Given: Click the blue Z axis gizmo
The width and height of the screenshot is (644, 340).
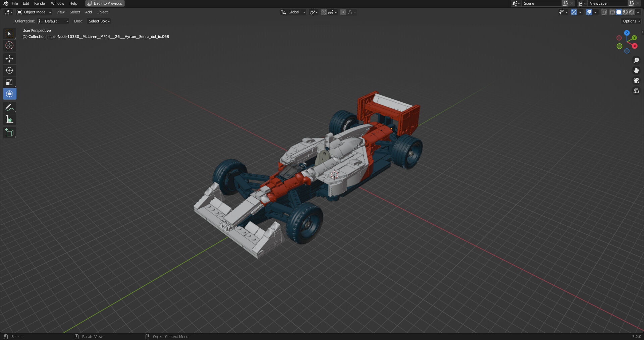Looking at the screenshot, I should click(627, 33).
